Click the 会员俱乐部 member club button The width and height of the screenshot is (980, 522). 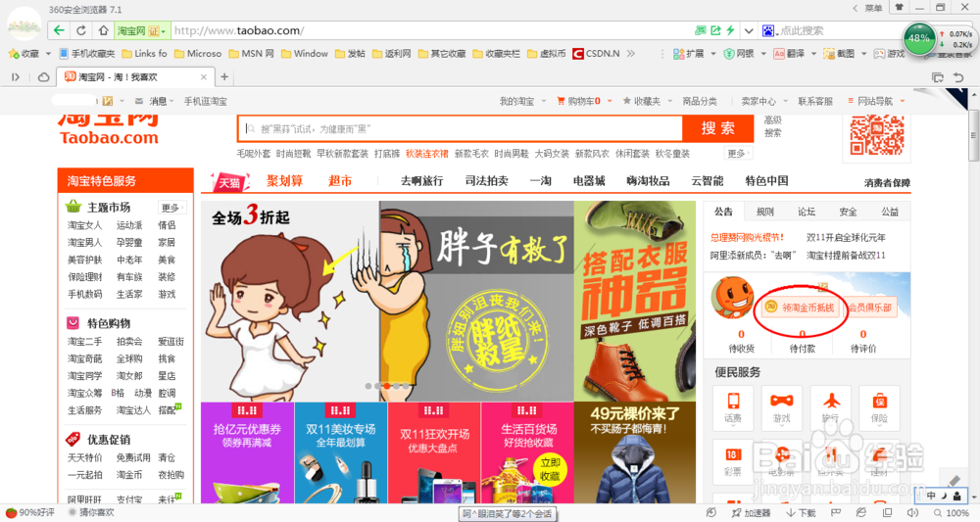point(869,308)
